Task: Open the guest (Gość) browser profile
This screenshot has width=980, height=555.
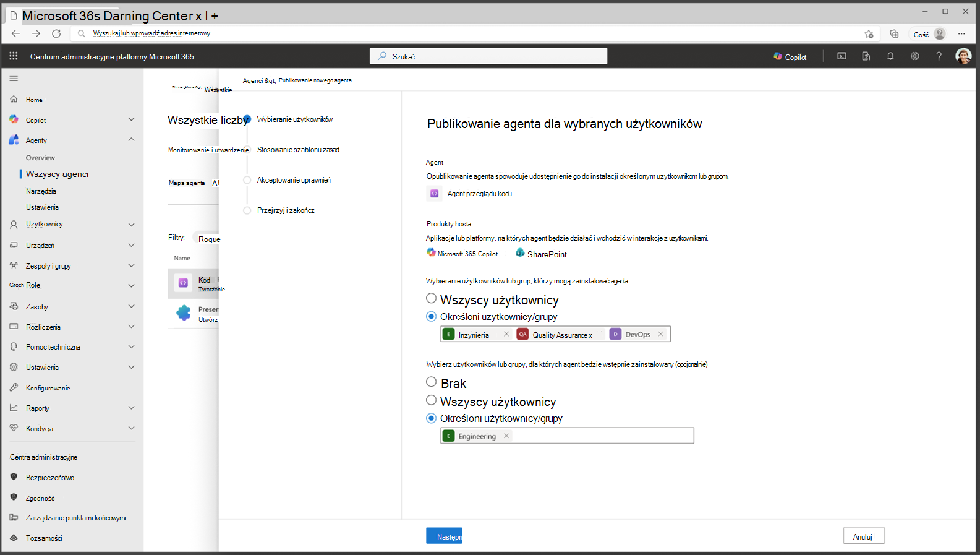Action: point(930,34)
